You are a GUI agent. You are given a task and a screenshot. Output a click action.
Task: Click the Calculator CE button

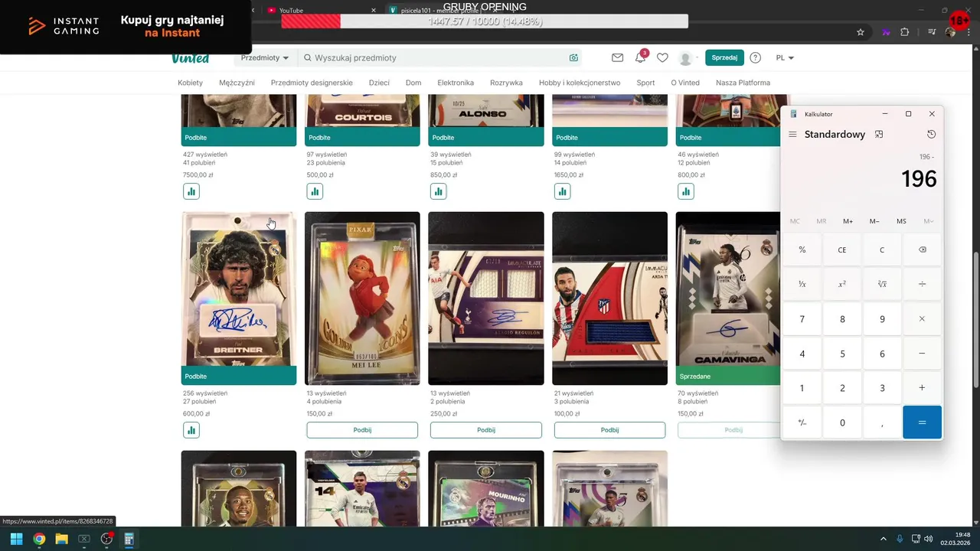[x=842, y=250]
